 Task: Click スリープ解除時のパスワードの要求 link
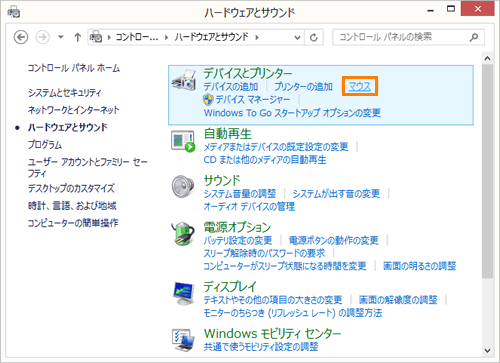coord(264,253)
